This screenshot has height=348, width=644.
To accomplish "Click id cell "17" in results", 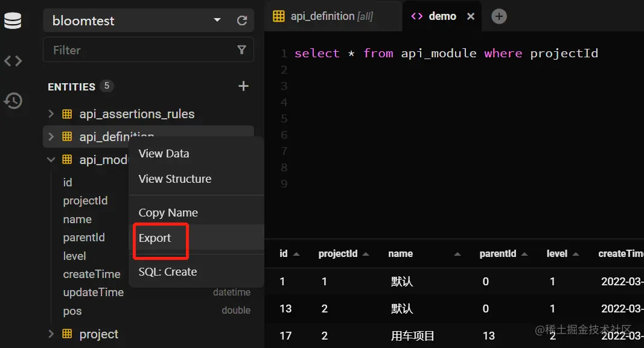I will point(285,336).
